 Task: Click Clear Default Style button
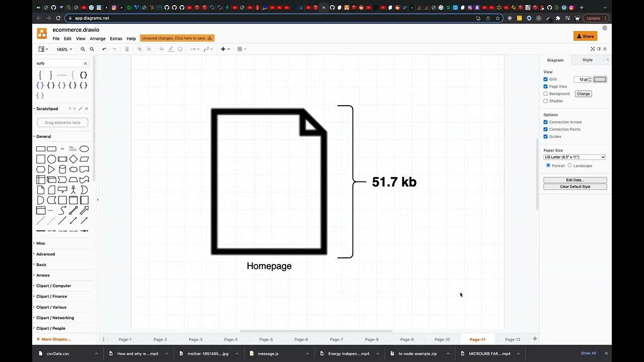(x=575, y=187)
